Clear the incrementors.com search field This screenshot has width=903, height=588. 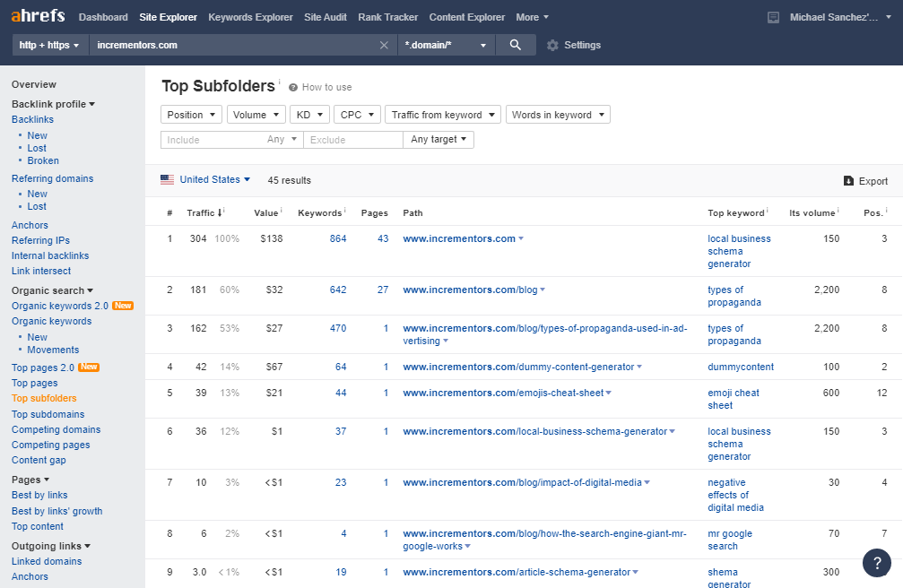coord(384,45)
